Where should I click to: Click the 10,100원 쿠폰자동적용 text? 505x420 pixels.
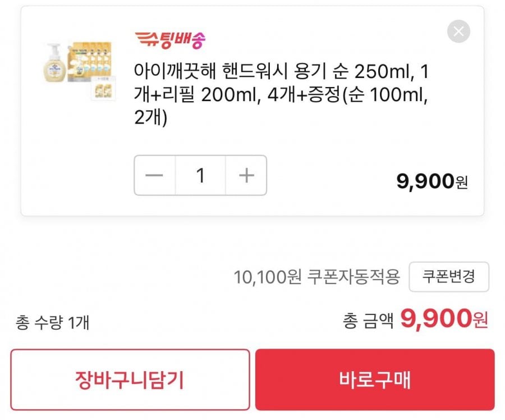pos(316,277)
